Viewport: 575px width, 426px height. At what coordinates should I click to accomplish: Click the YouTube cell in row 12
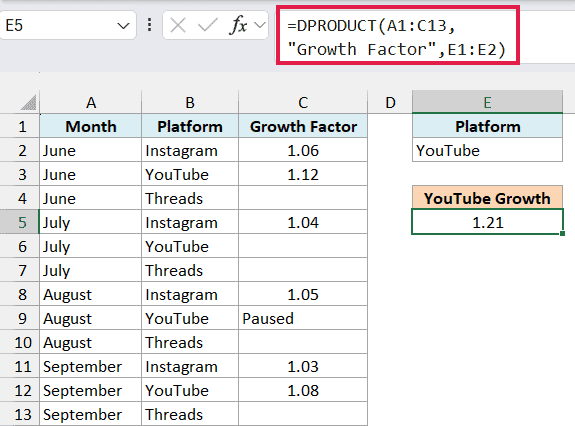pyautogui.click(x=190, y=390)
